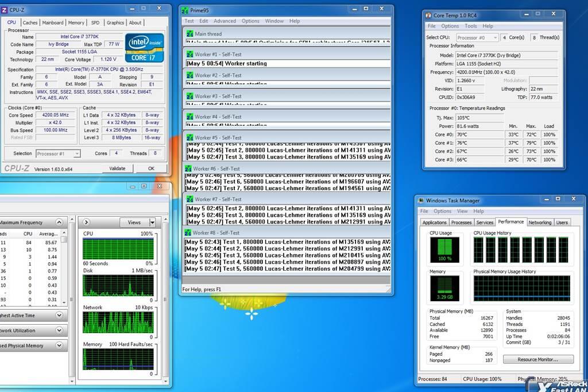Click the Worker #2 Self-Test icon
This screenshot has width=588, height=392.
(x=189, y=75)
